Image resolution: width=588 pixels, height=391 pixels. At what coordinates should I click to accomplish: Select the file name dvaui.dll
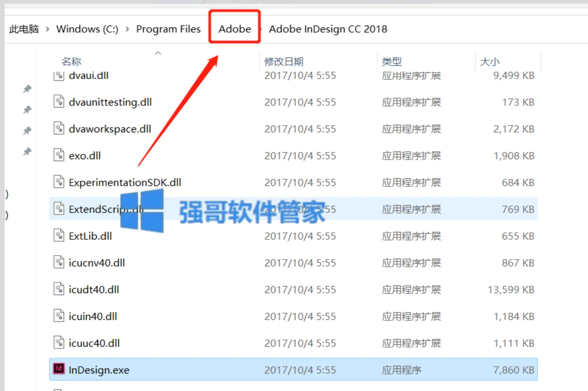click(88, 75)
